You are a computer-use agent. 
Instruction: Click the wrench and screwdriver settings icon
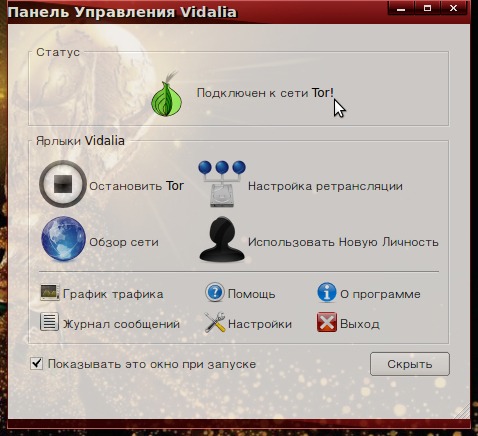pyautogui.click(x=215, y=322)
